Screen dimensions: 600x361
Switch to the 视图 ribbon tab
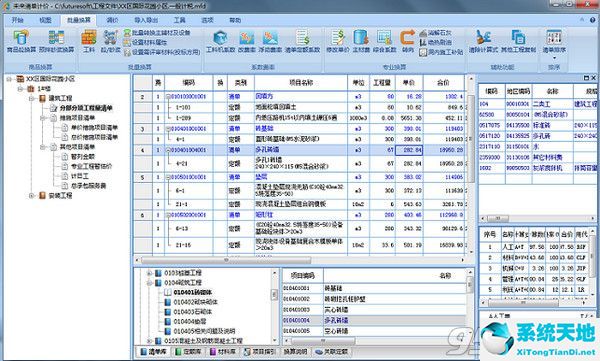(45, 20)
